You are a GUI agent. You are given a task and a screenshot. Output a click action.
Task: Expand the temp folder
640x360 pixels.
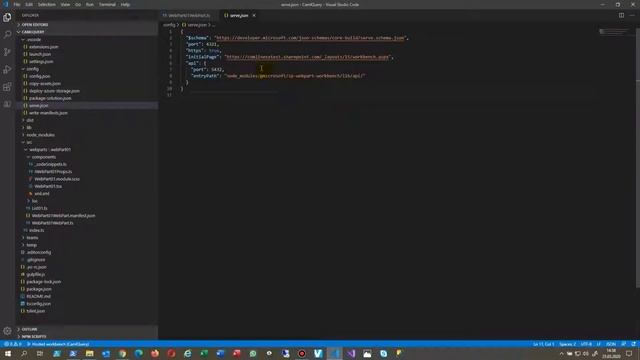tap(87, 245)
